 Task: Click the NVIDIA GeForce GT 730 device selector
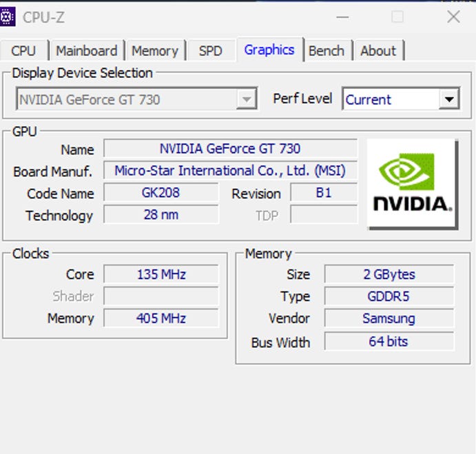(136, 99)
